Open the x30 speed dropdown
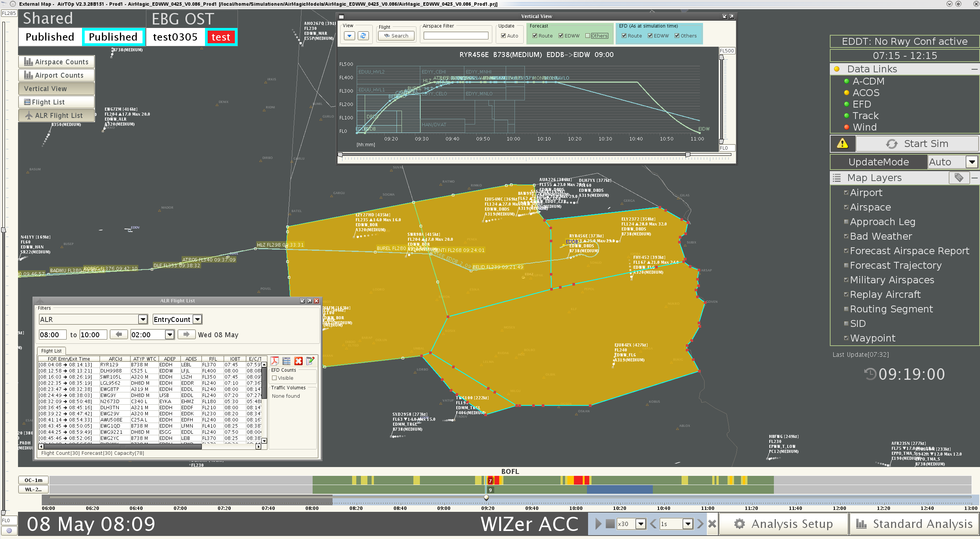980x539 pixels. [641, 524]
